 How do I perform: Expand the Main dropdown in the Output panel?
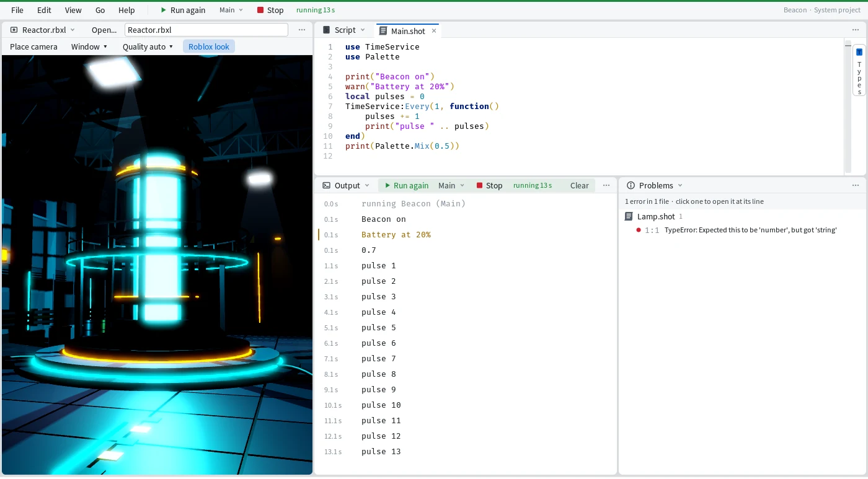(x=451, y=185)
